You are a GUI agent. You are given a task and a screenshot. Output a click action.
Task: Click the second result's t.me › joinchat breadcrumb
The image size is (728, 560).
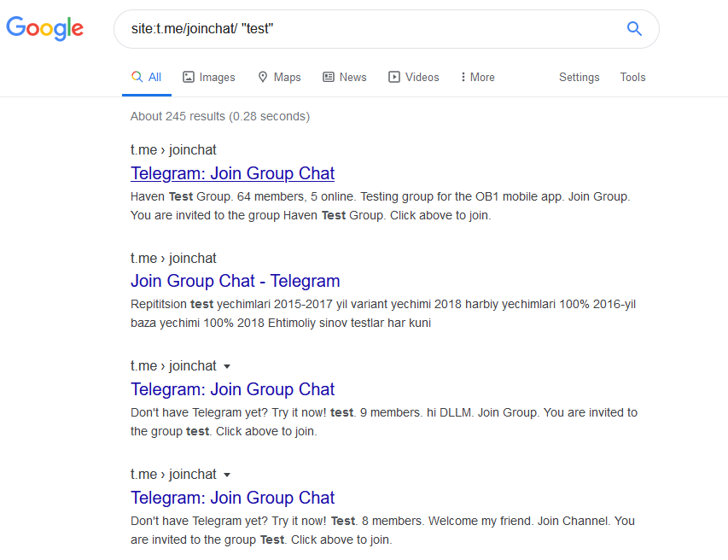173,258
